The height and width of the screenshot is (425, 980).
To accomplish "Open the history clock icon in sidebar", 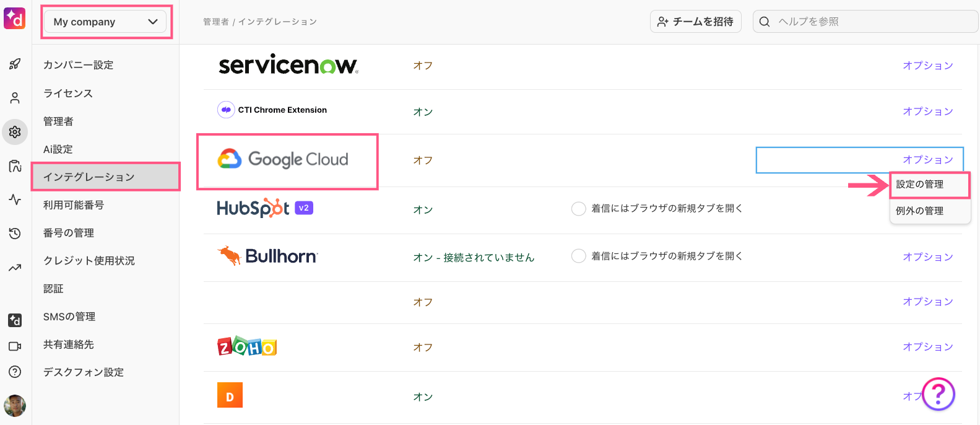I will tap(15, 234).
